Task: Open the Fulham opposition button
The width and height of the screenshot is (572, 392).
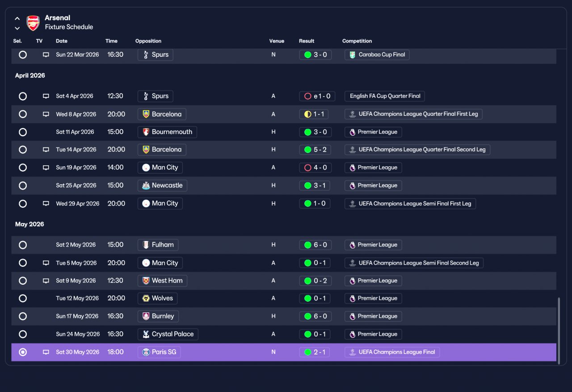Action: click(158, 245)
